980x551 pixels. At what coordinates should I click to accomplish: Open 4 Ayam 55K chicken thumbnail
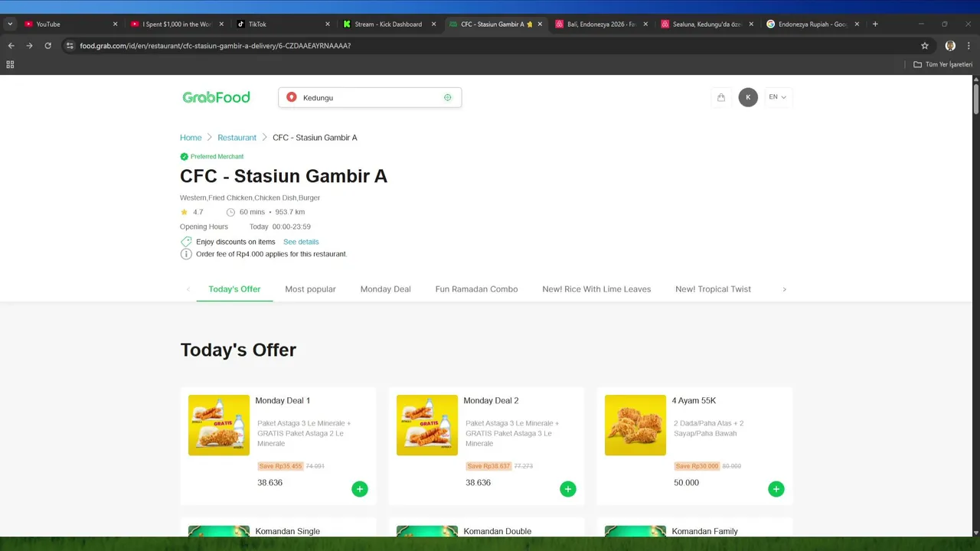tap(635, 425)
